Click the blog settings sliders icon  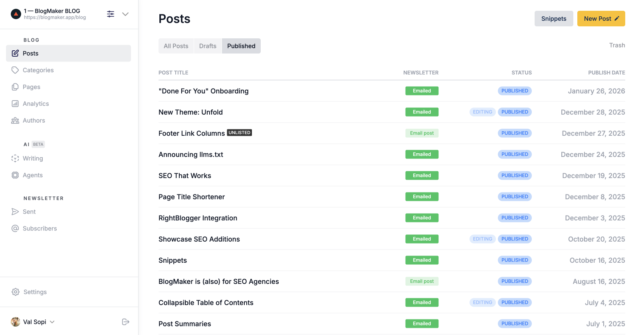(111, 14)
